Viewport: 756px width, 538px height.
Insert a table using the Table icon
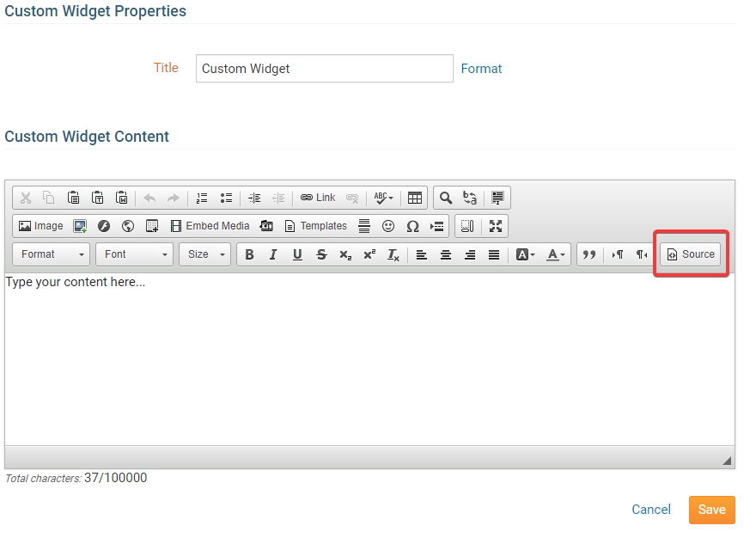point(415,198)
